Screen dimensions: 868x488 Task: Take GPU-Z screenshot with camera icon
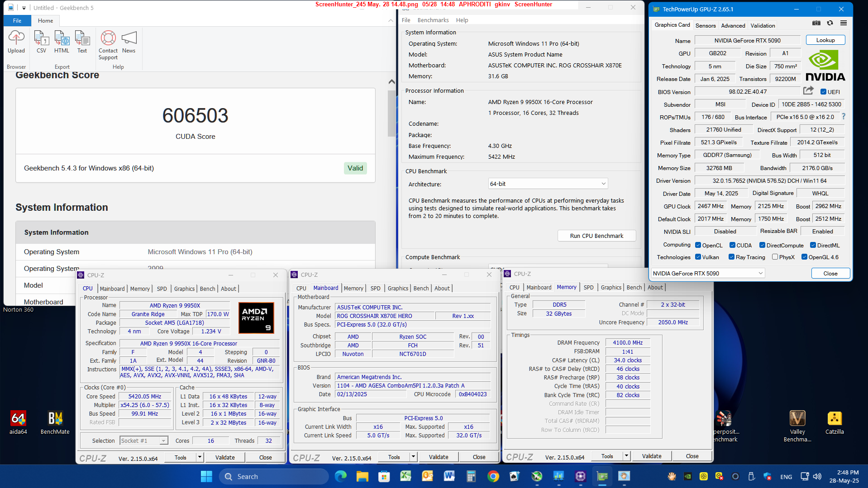[x=816, y=23]
